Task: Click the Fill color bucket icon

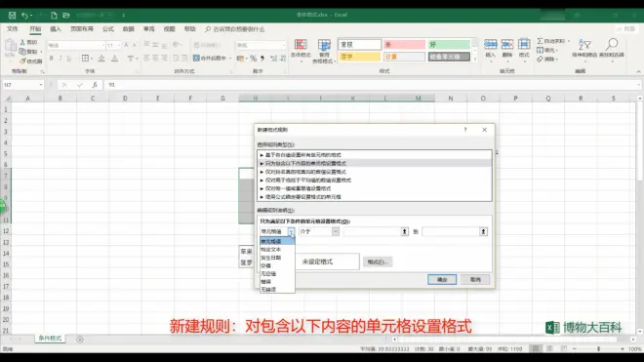Action: point(101,59)
